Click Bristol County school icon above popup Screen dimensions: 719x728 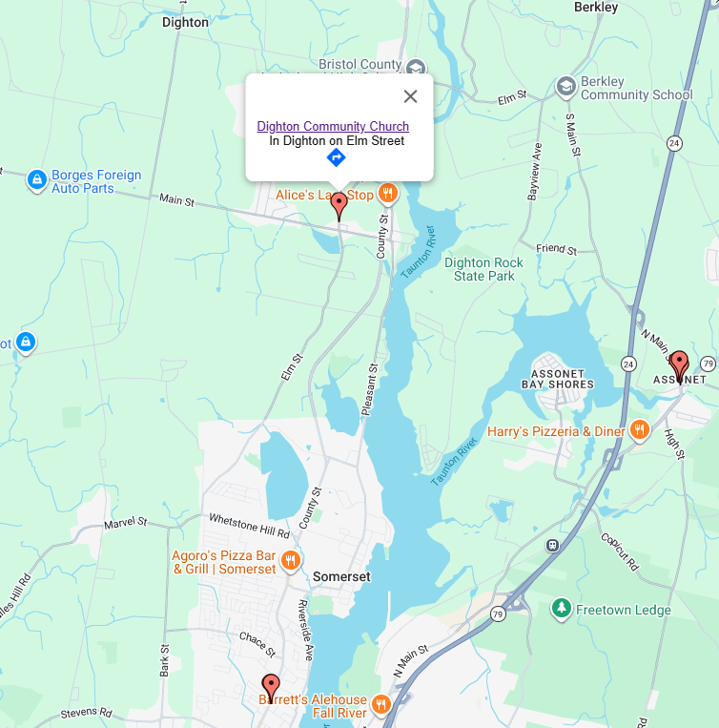(416, 68)
